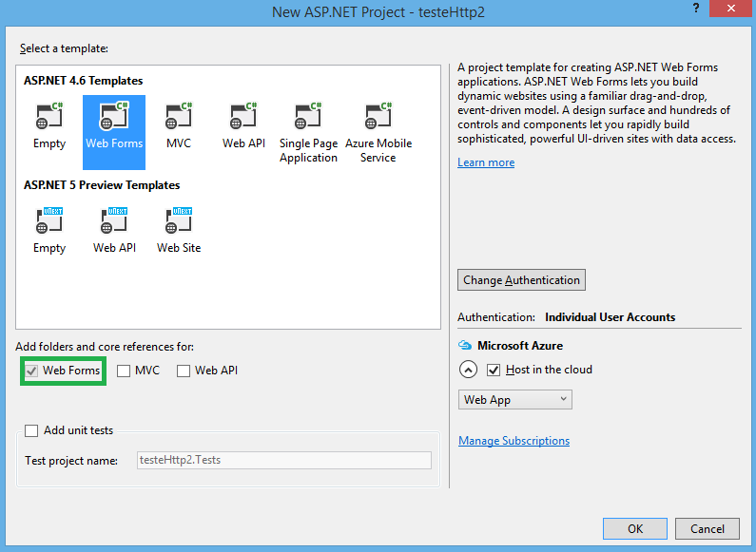
Task: Click the ASP.NET 5 Preview Templates heading
Action: (102, 185)
